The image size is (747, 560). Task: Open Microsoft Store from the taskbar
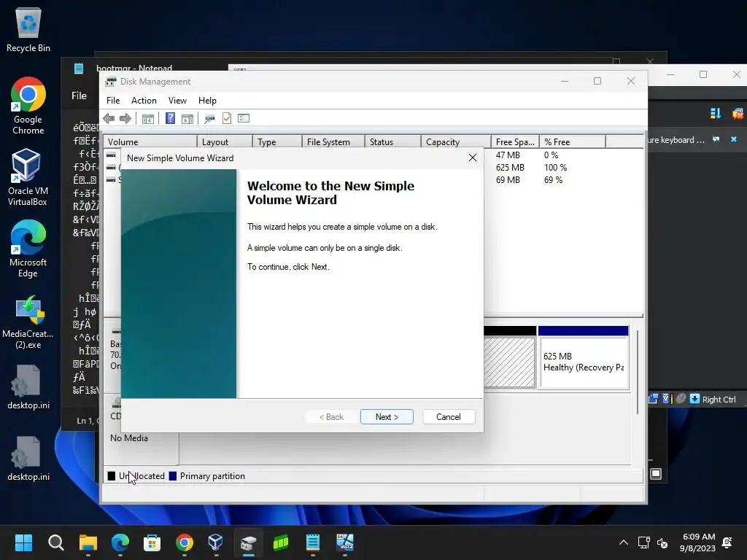click(152, 542)
